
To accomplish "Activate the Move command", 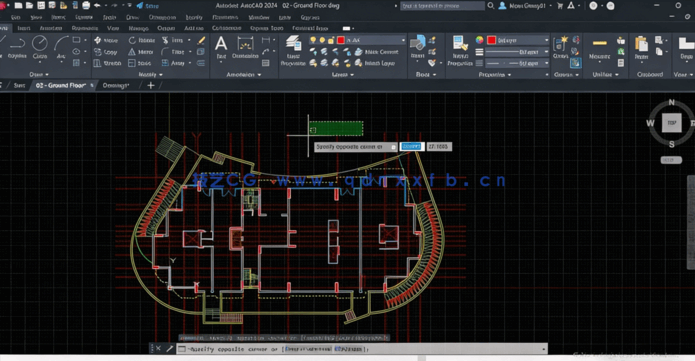I will tap(106, 40).
